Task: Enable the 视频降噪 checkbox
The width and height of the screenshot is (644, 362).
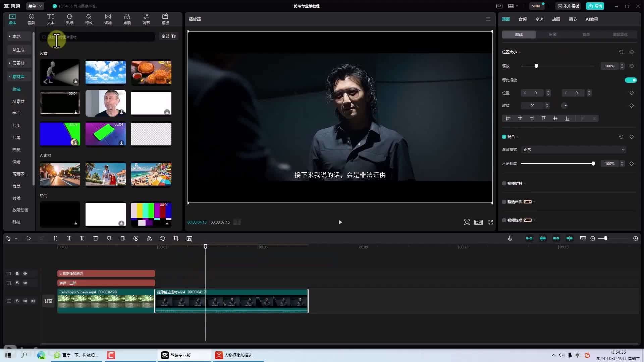Action: pos(504,220)
